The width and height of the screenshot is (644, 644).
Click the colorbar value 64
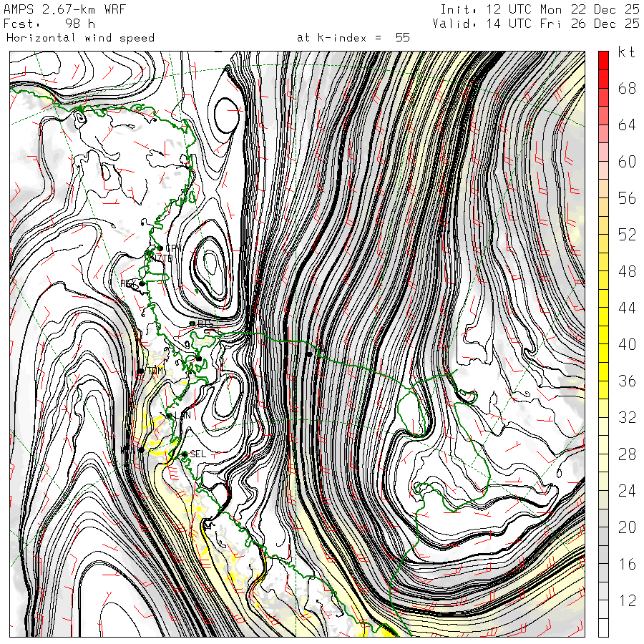[x=627, y=125]
